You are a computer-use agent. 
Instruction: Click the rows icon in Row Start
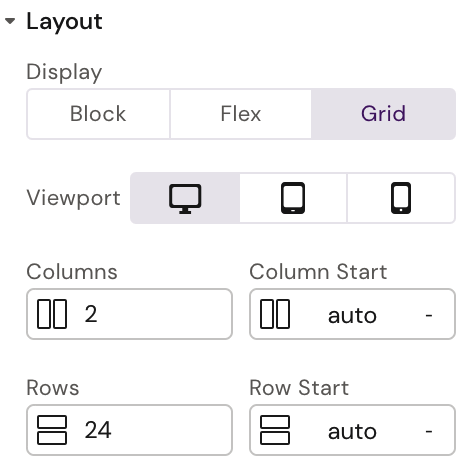[275, 430]
